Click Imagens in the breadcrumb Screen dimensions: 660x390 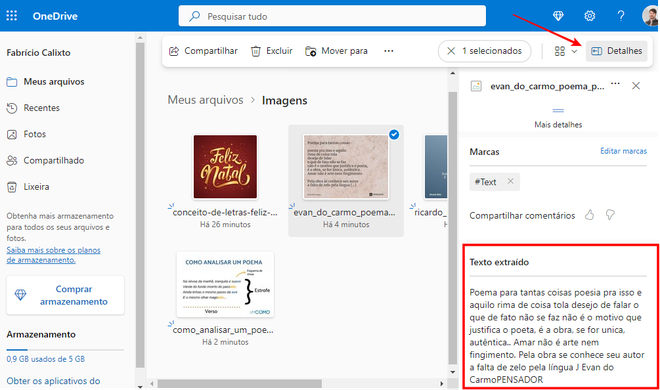[285, 101]
